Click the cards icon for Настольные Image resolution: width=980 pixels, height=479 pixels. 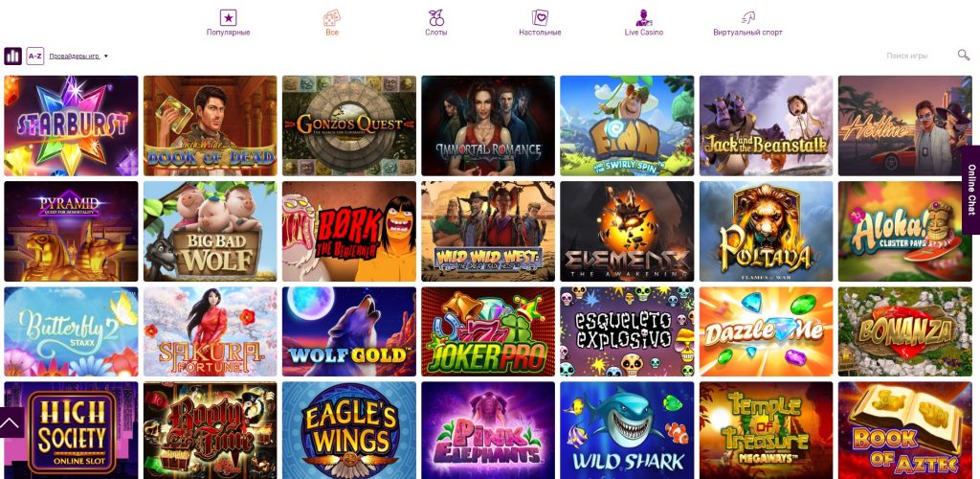tap(540, 17)
